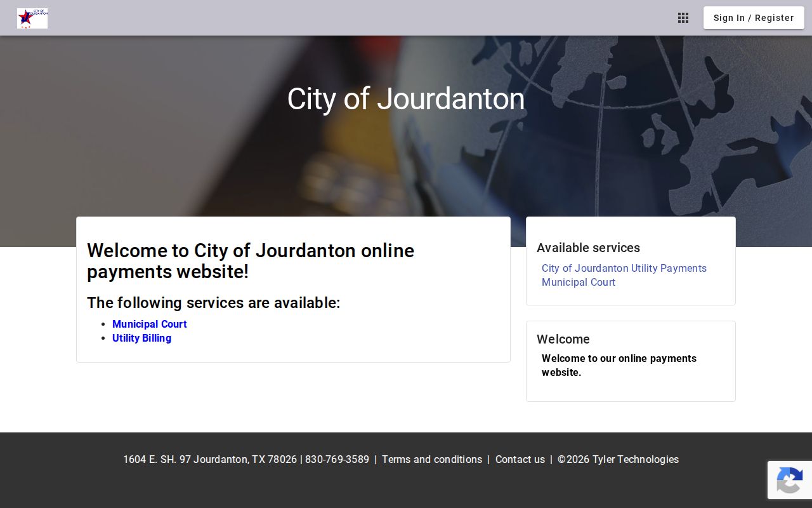Click the ©2026 Tyler Technologies text
The width and height of the screenshot is (812, 508).
pos(618,459)
